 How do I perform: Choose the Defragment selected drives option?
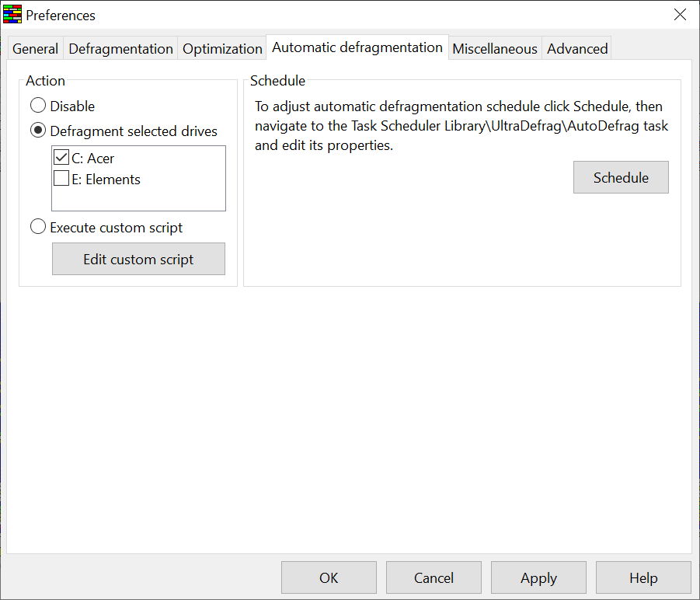click(x=38, y=131)
